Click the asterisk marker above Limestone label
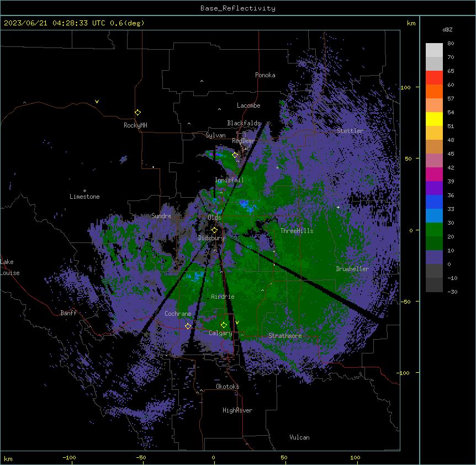Image resolution: width=476 pixels, height=465 pixels. (84, 191)
